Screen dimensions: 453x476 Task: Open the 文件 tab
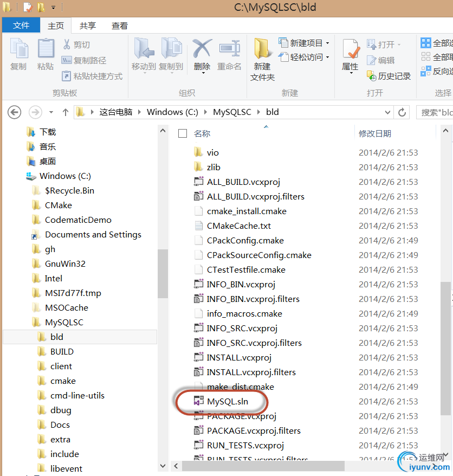[x=21, y=25]
